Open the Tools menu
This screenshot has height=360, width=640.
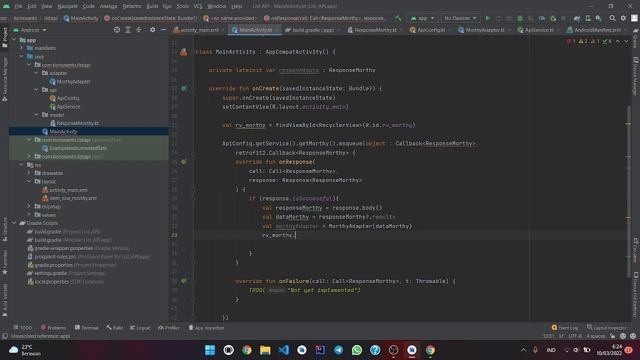click(x=182, y=6)
